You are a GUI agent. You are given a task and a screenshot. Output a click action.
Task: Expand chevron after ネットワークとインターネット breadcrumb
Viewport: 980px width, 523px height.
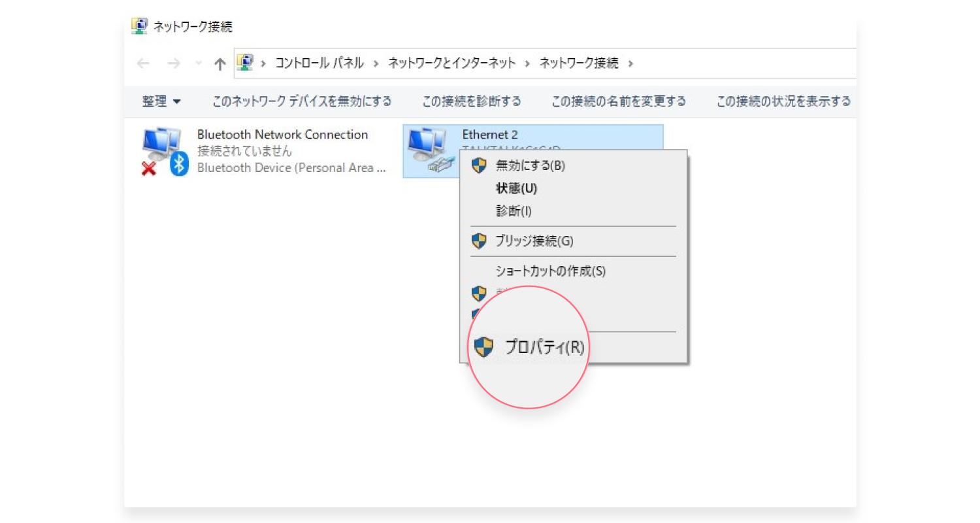pos(527,63)
